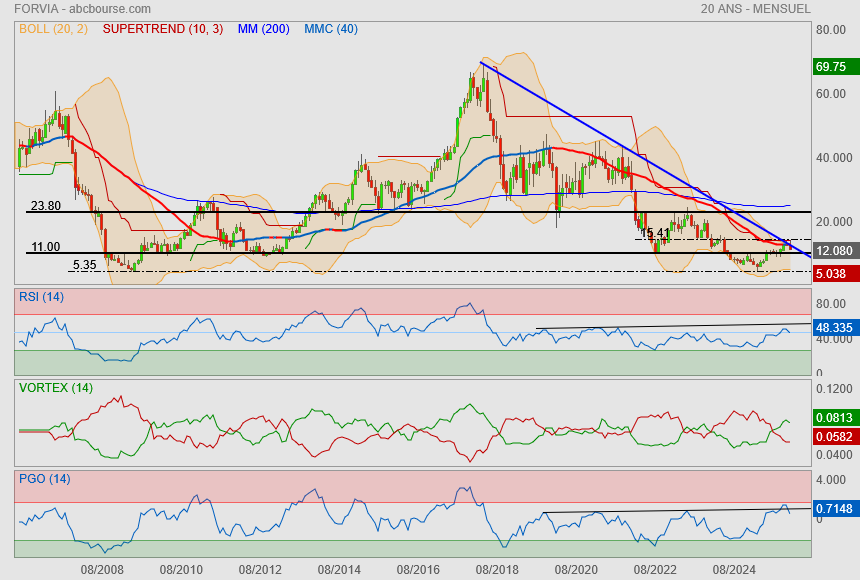Select the blue 0.7148 PGO value tag
The height and width of the screenshot is (580, 860).
pyautogui.click(x=833, y=509)
